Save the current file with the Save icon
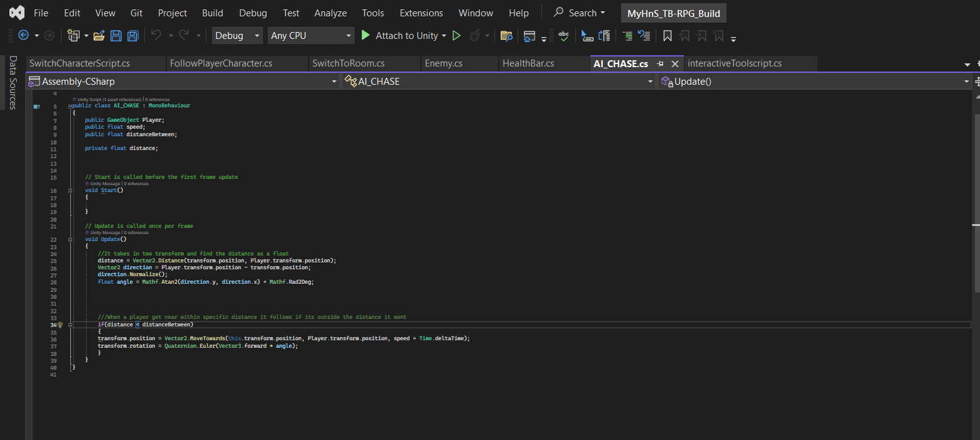 tap(116, 36)
